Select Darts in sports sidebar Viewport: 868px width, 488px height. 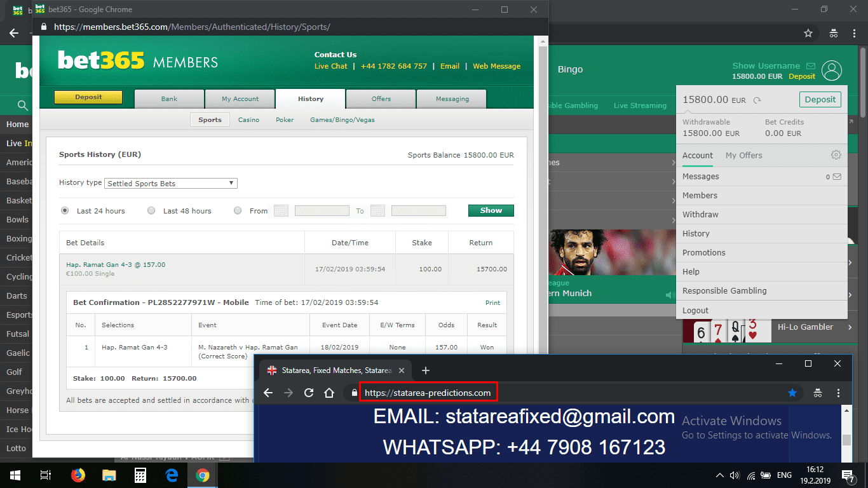click(x=17, y=295)
